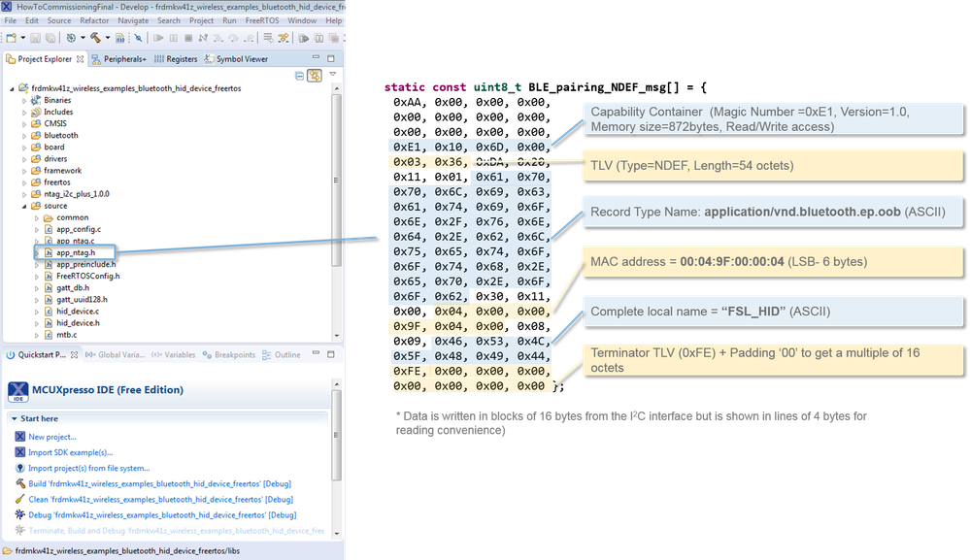The image size is (970, 560).
Task: Select FreeRTOSConfig.h file
Action: [87, 277]
